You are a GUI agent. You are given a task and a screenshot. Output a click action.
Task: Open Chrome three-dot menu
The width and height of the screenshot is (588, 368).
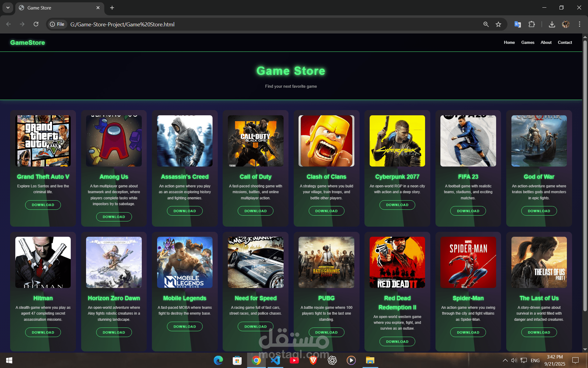[x=579, y=24]
